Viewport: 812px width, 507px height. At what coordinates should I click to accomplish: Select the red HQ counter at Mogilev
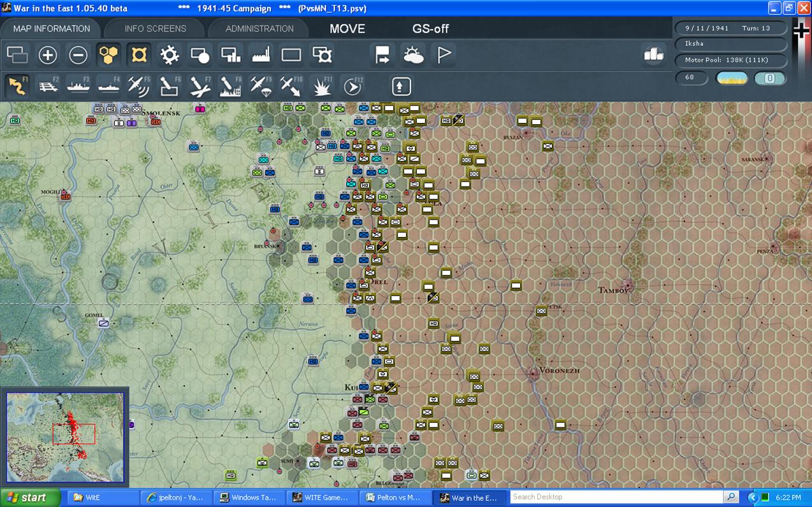pyautogui.click(x=66, y=196)
